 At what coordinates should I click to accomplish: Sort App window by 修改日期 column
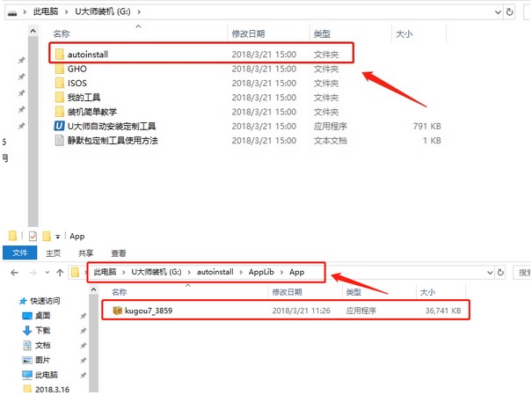[x=287, y=292]
